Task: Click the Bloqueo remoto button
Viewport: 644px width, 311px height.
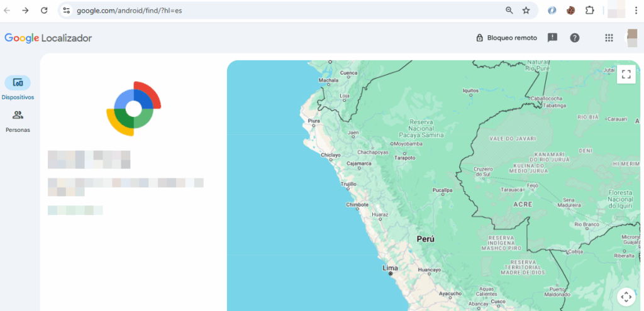Action: (506, 38)
